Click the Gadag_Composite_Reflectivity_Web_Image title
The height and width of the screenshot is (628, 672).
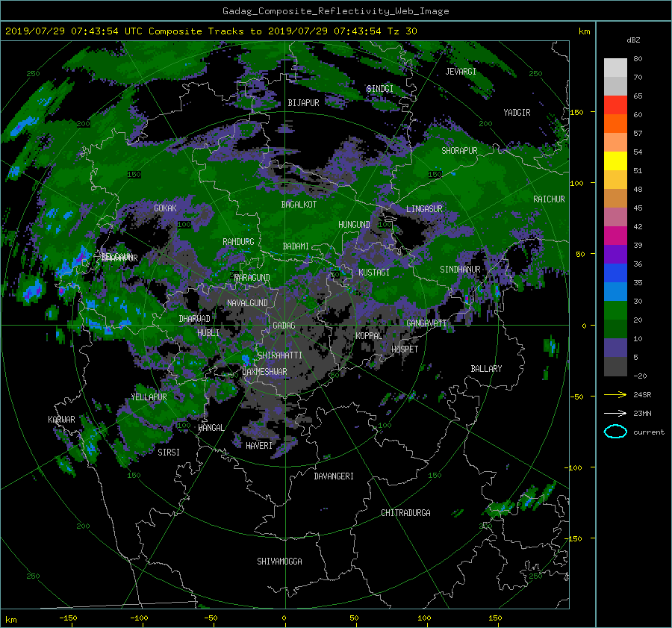335,11
